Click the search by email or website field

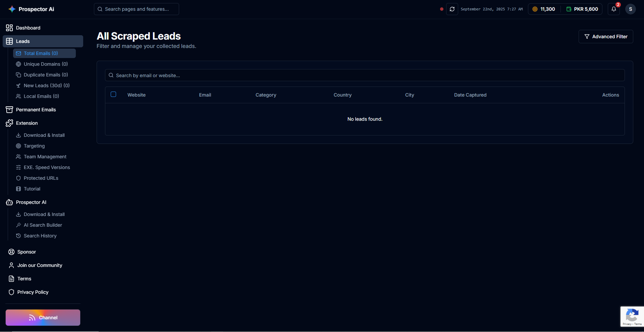(365, 75)
